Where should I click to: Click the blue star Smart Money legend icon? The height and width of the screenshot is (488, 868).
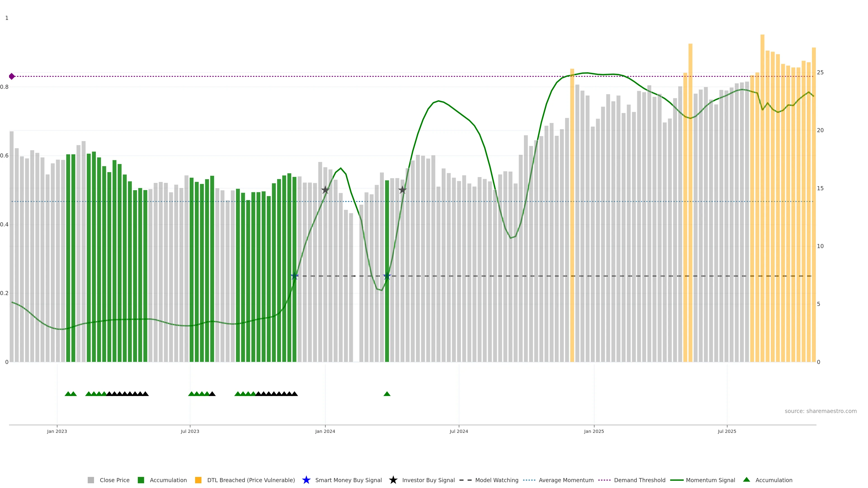pos(306,480)
